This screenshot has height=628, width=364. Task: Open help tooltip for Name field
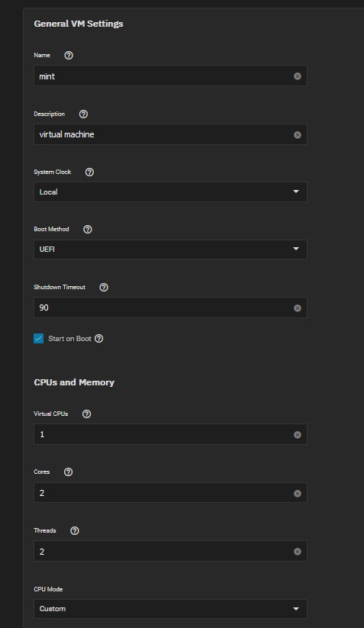tap(69, 55)
